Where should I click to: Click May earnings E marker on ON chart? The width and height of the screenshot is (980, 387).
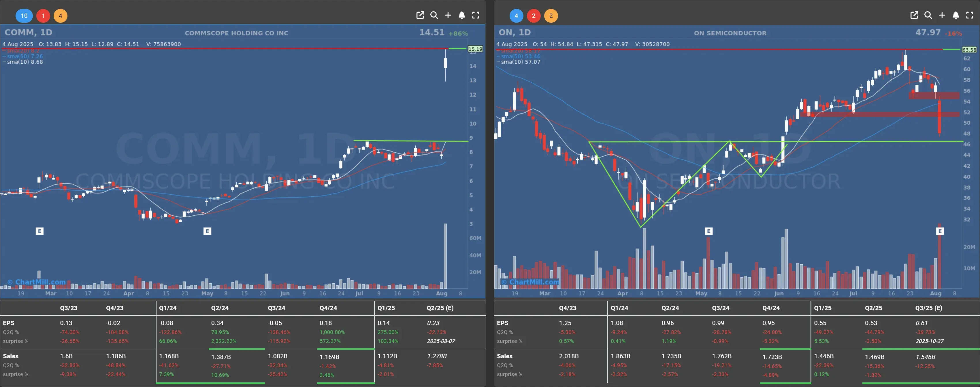pyautogui.click(x=708, y=231)
